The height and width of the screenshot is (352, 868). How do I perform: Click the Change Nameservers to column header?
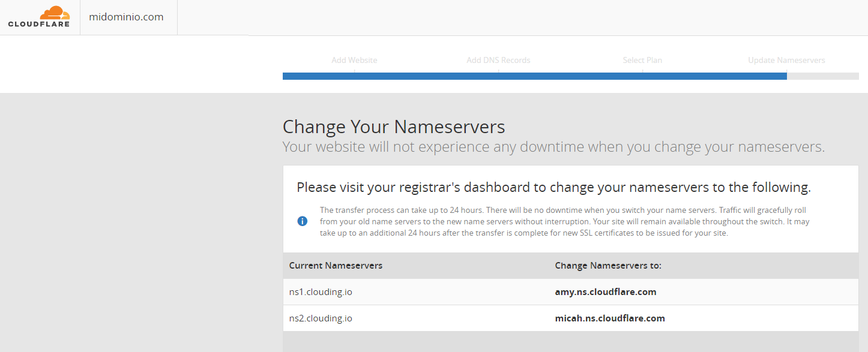pyautogui.click(x=608, y=265)
